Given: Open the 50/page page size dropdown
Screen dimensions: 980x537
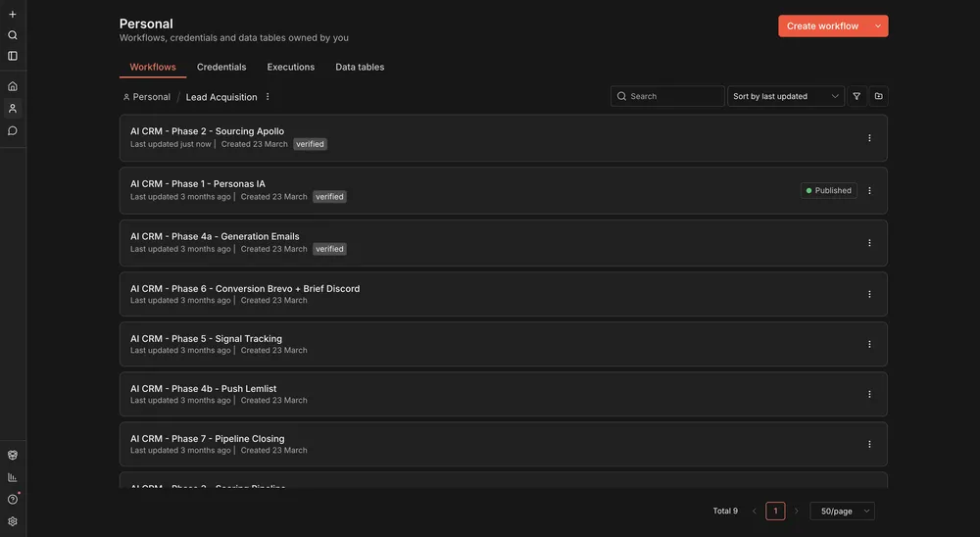Looking at the screenshot, I should click(x=842, y=512).
